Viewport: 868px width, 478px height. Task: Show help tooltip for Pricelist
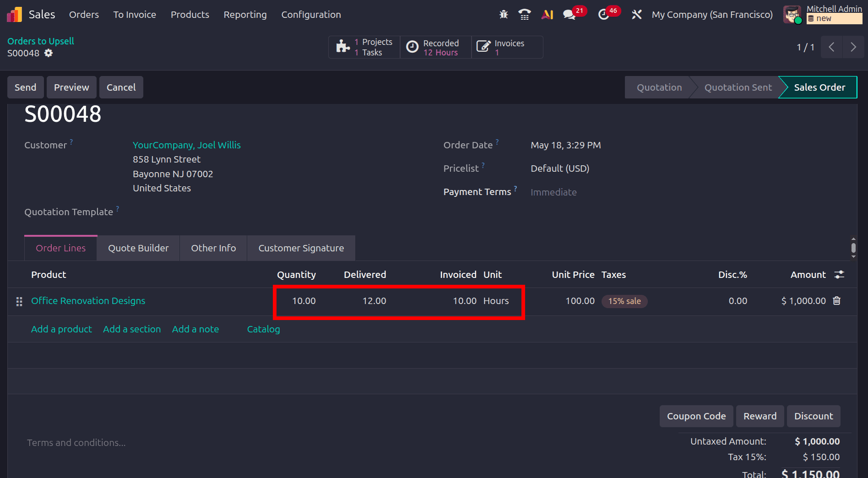point(483,165)
